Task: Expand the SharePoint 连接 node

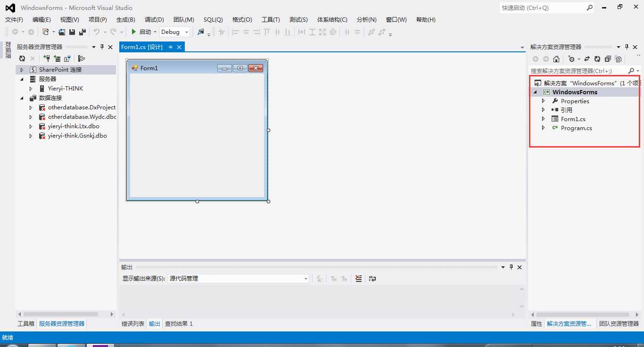Action: [x=21, y=70]
